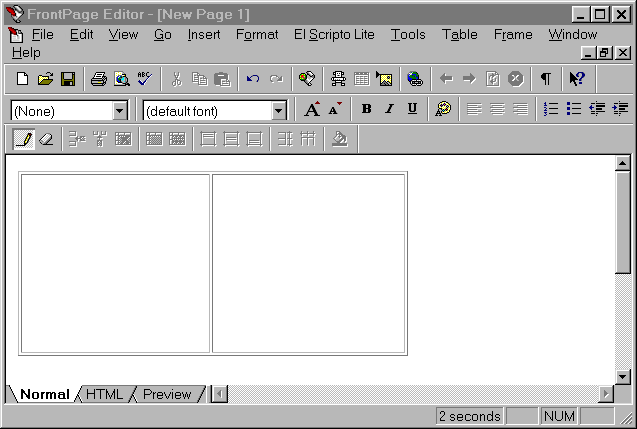The height and width of the screenshot is (429, 637).
Task: Select the Draw Table pencil tool
Action: point(24,139)
